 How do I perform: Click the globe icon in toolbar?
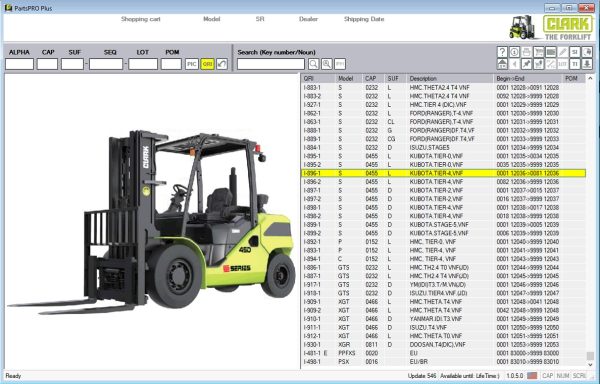coord(587,52)
